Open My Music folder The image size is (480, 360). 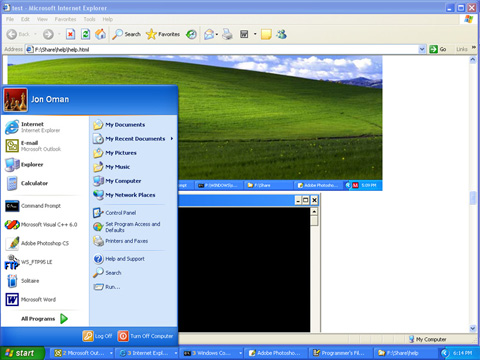click(x=133, y=167)
